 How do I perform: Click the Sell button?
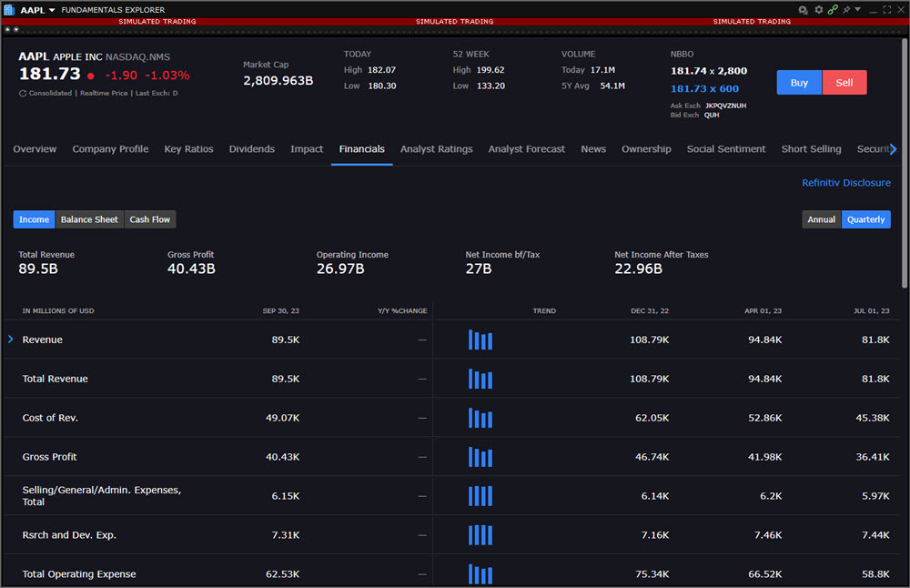pyautogui.click(x=844, y=83)
